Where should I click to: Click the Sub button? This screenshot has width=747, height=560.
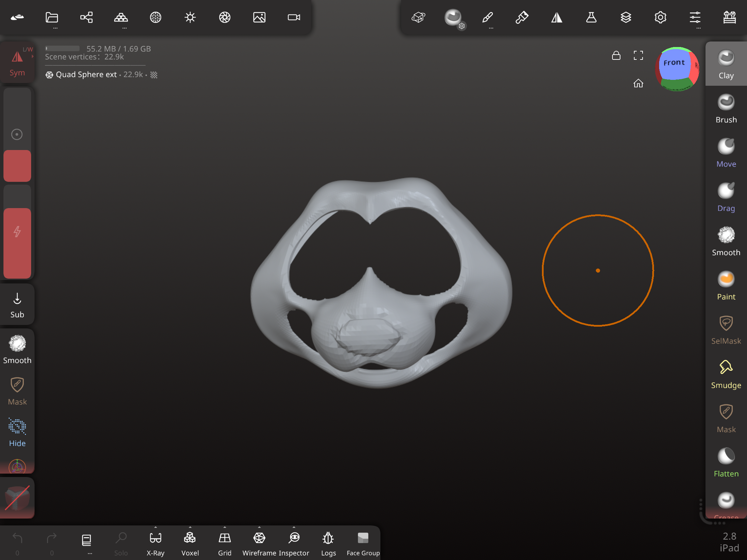(x=17, y=304)
